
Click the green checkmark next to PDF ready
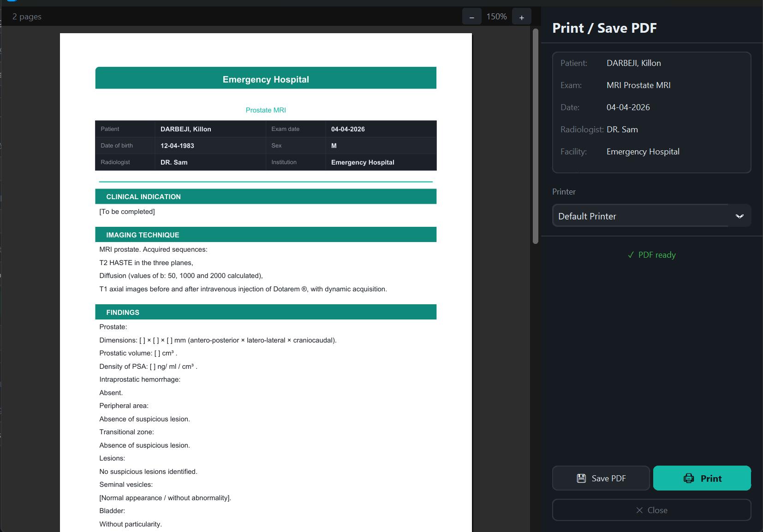[x=630, y=254]
